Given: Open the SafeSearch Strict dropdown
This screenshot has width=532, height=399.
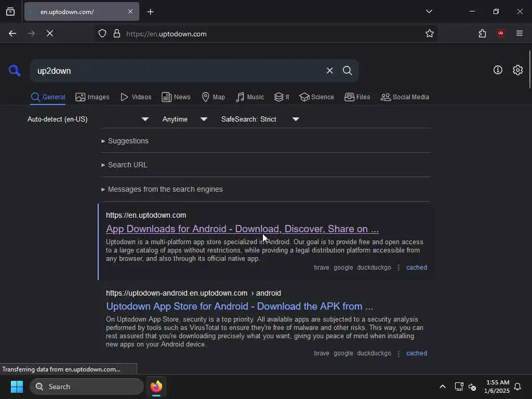Looking at the screenshot, I should [260, 119].
